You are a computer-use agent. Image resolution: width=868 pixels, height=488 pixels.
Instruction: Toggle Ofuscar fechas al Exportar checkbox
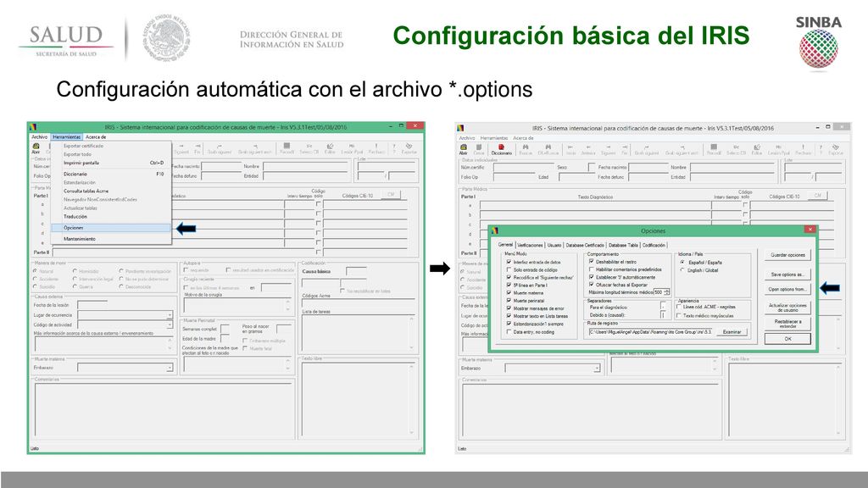(x=591, y=285)
